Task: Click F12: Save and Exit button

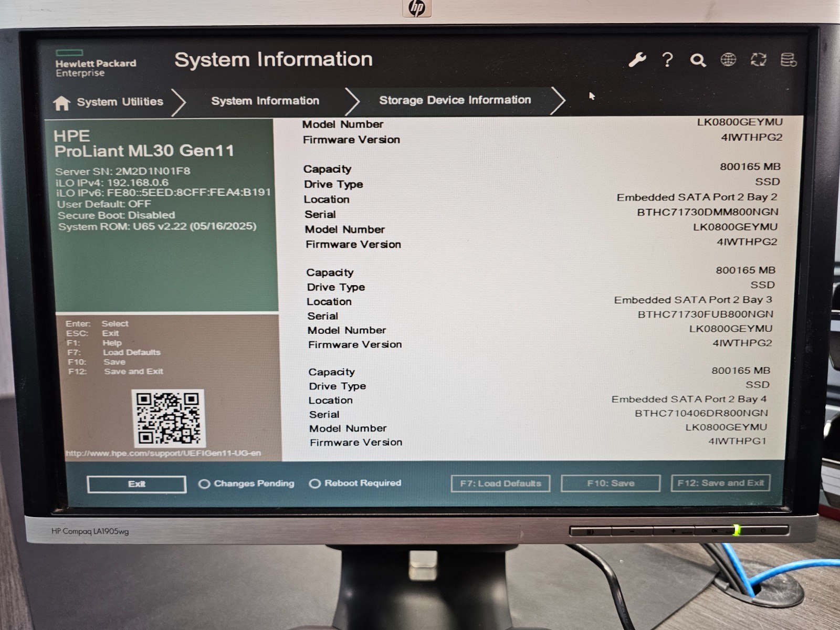Action: (x=720, y=483)
